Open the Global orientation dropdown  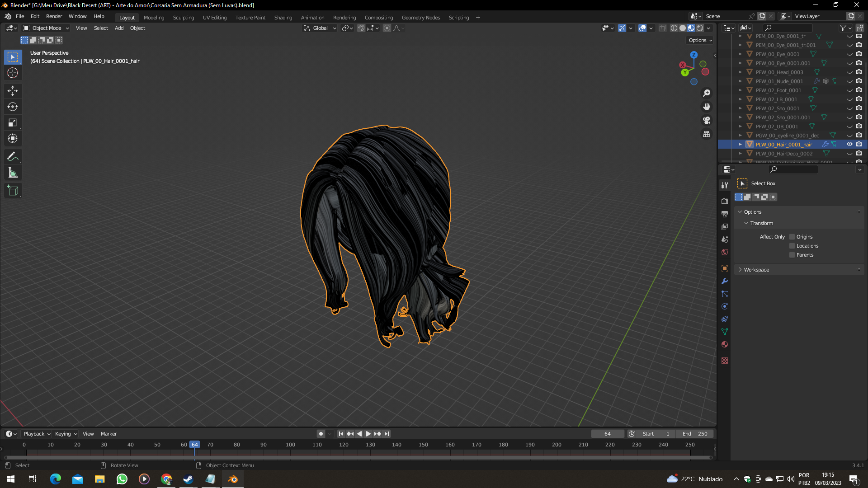point(320,28)
